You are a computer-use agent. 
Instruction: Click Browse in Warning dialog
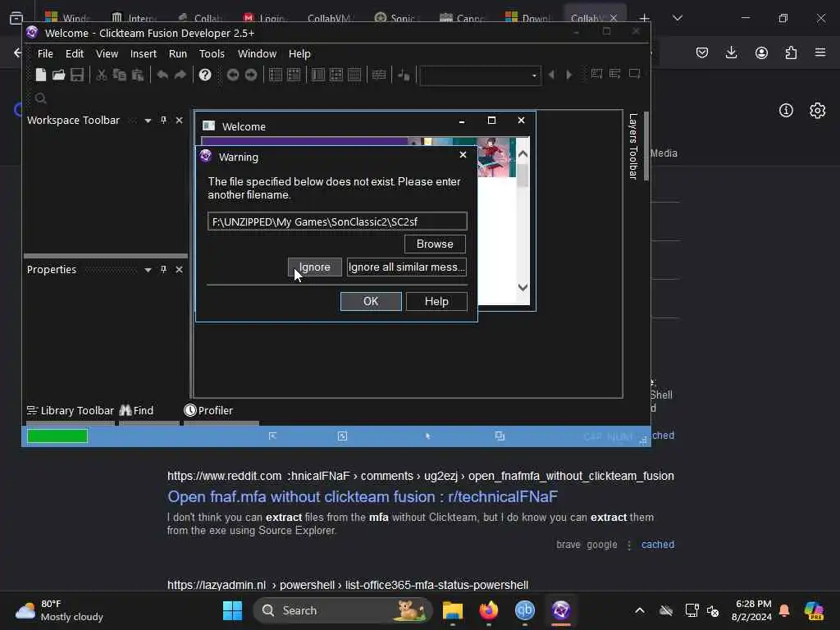click(x=435, y=244)
